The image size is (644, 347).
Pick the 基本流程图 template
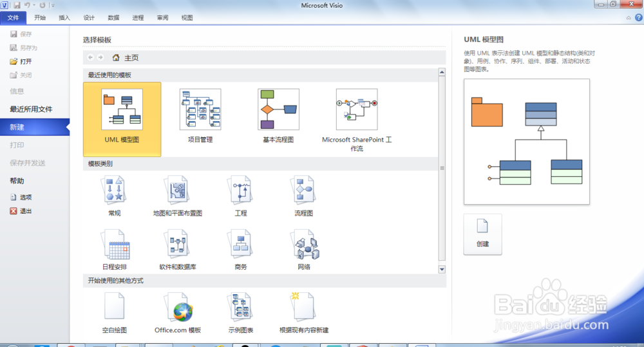(278, 116)
